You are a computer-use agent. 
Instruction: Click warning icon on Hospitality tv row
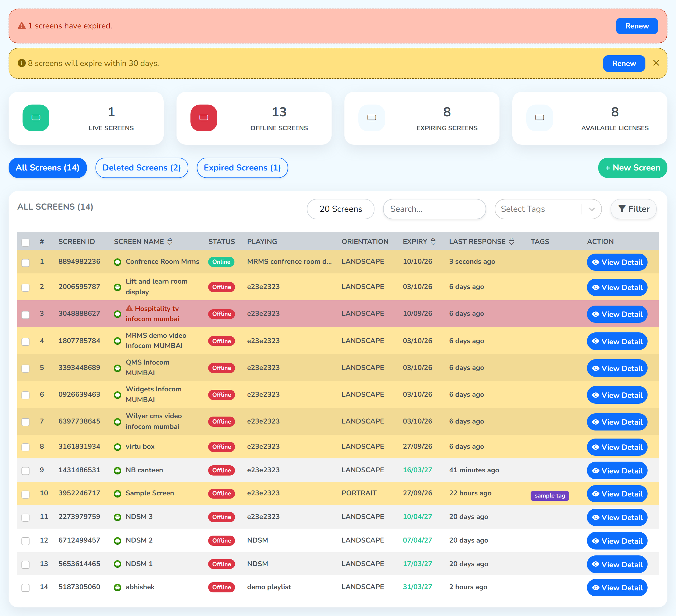pos(129,308)
